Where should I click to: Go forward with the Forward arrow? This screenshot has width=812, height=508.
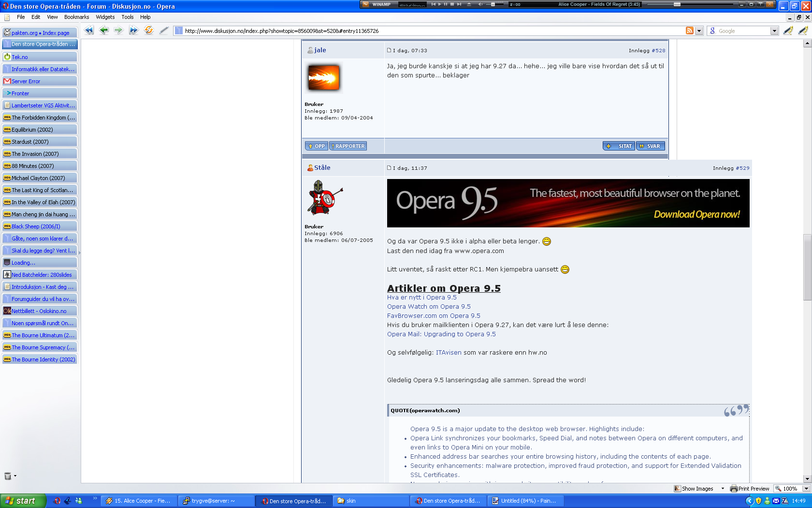118,30
